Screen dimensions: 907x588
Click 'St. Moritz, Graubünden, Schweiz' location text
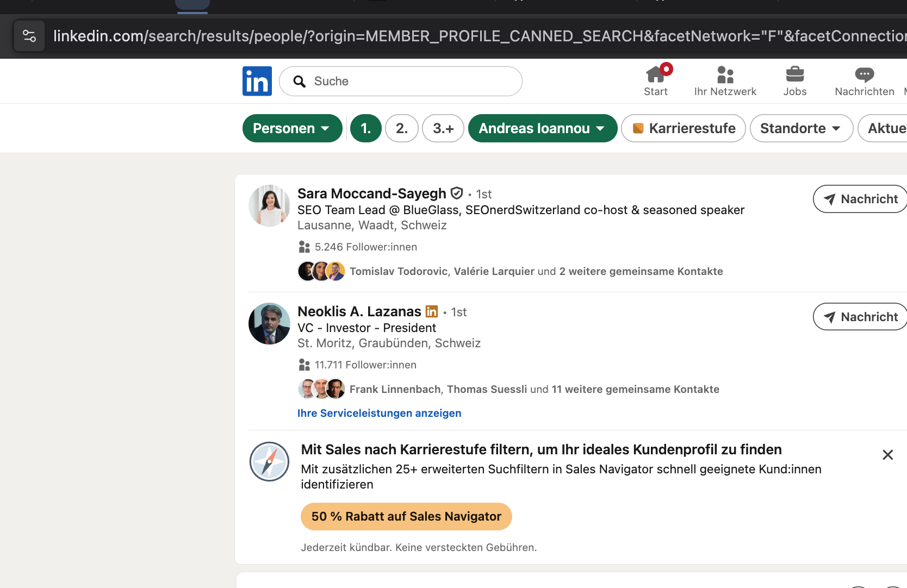tap(389, 343)
